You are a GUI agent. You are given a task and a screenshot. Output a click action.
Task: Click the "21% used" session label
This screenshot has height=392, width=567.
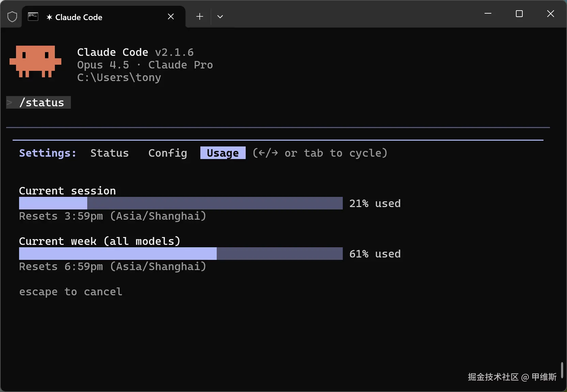point(375,204)
